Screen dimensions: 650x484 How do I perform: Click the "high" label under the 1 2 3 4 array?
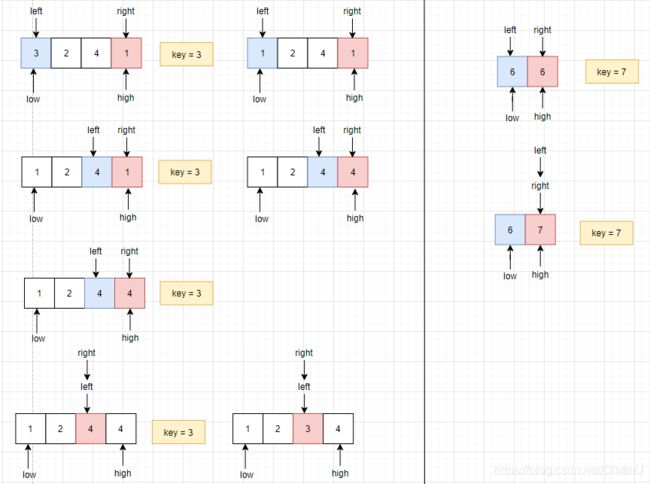(x=340, y=473)
